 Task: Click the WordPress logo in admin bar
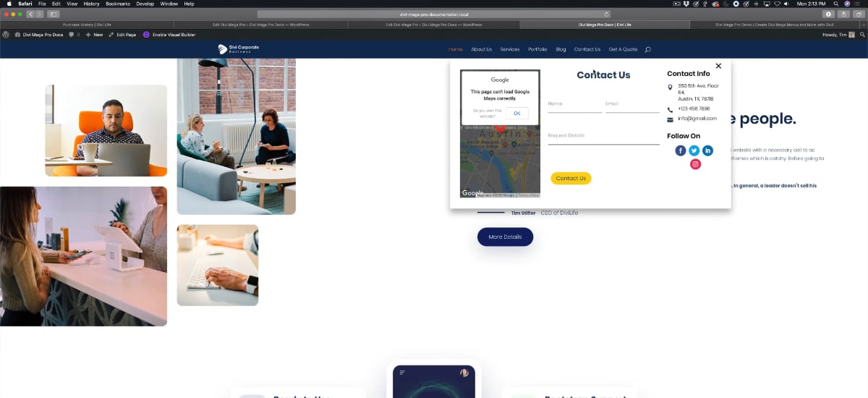tap(6, 34)
